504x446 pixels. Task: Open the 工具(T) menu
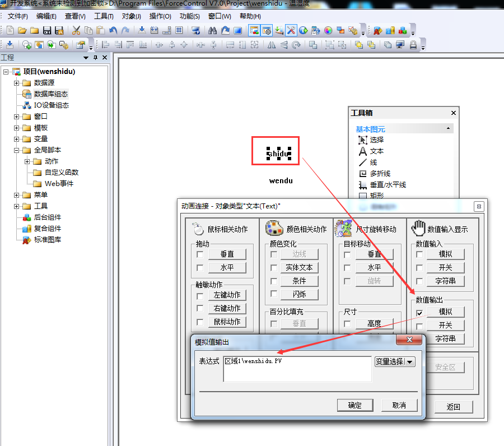tap(104, 16)
